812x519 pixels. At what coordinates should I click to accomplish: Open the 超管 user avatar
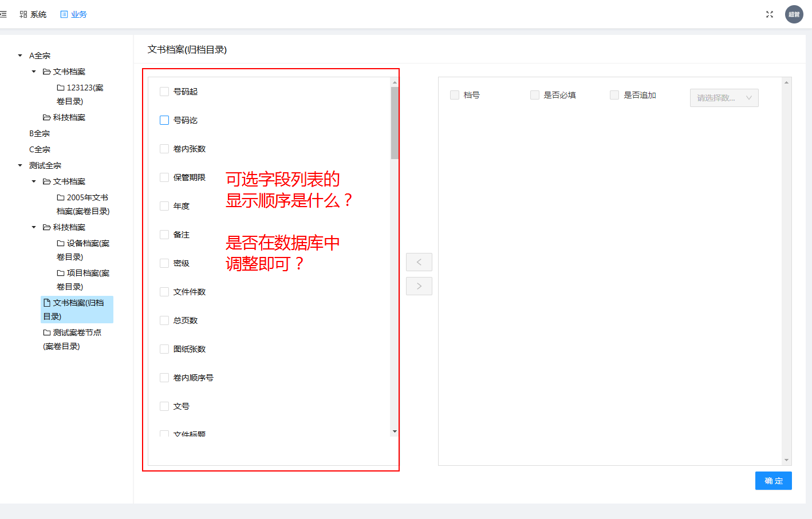point(794,14)
